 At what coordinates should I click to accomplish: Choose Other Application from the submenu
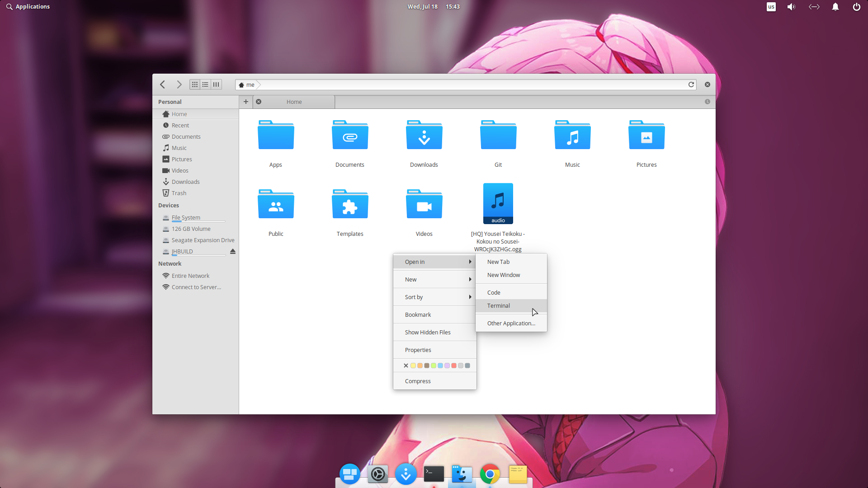(511, 323)
